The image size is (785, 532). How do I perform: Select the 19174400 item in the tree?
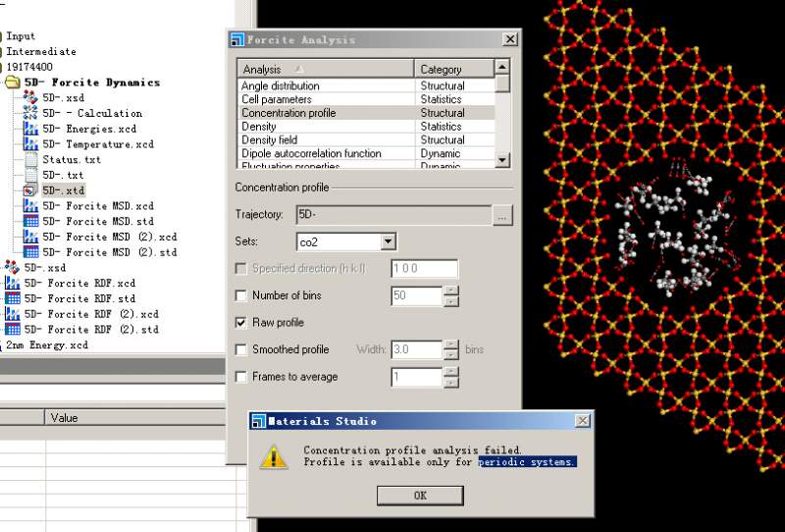[29, 67]
